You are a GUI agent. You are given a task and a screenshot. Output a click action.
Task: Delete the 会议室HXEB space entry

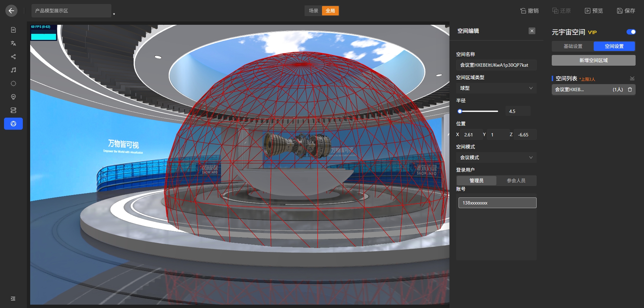(x=630, y=89)
